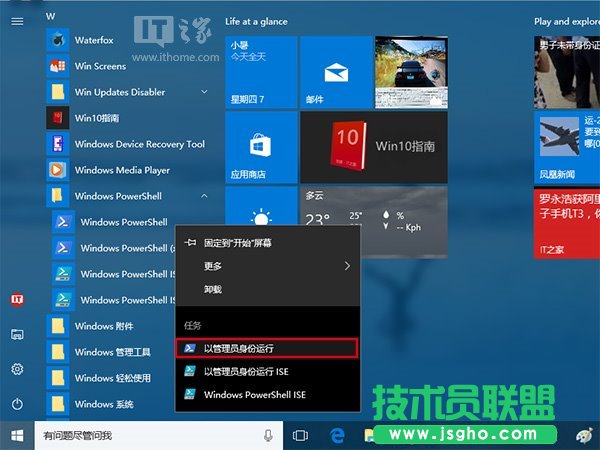Choose 以管理员身份运行 ISE option
The height and width of the screenshot is (450, 600).
click(x=267, y=371)
